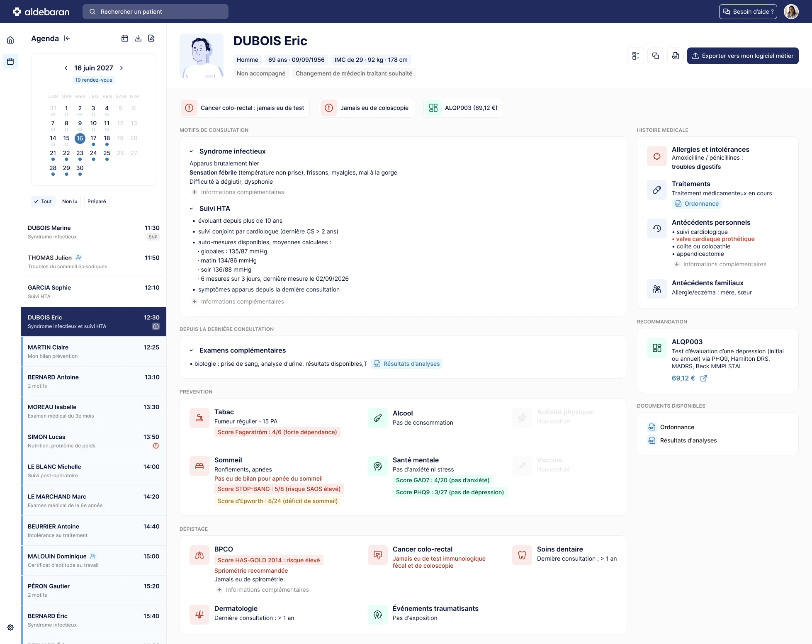Open THOMAS Julien 11:50 appointment
This screenshot has height=644, width=812.
coord(94,262)
